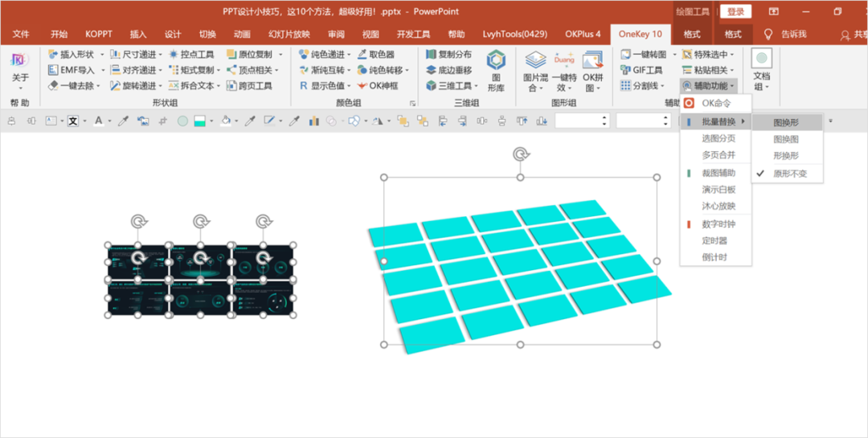Click the change picture icon in quick toolbar
This screenshot has width=868, height=438.
click(x=143, y=121)
